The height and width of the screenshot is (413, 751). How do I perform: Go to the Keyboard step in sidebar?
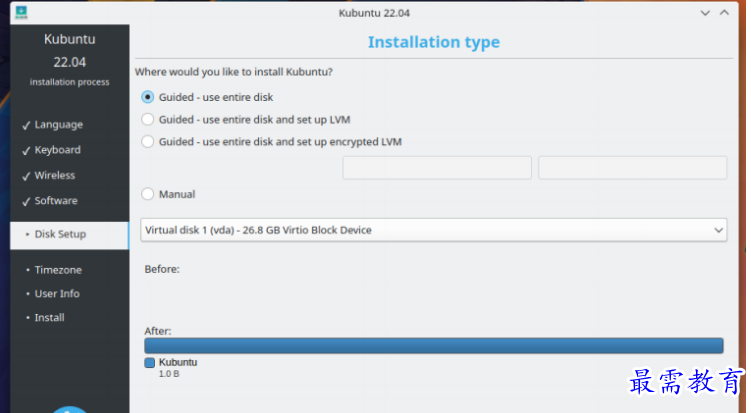coord(57,150)
